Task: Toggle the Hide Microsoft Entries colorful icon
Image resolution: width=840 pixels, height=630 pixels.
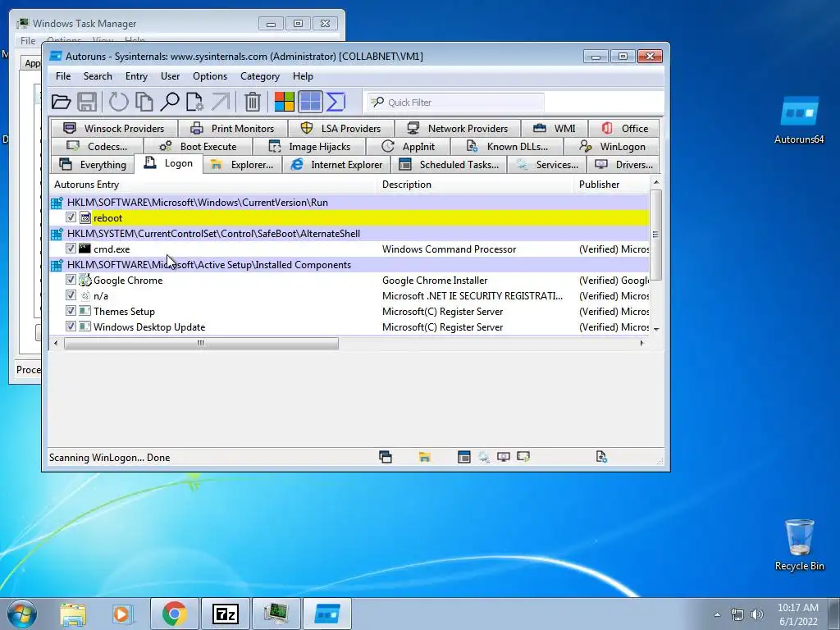Action: (285, 102)
